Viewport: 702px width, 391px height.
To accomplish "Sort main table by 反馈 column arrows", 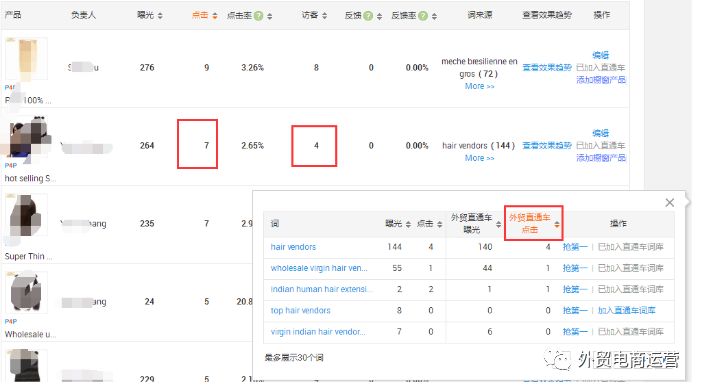I will tap(379, 16).
